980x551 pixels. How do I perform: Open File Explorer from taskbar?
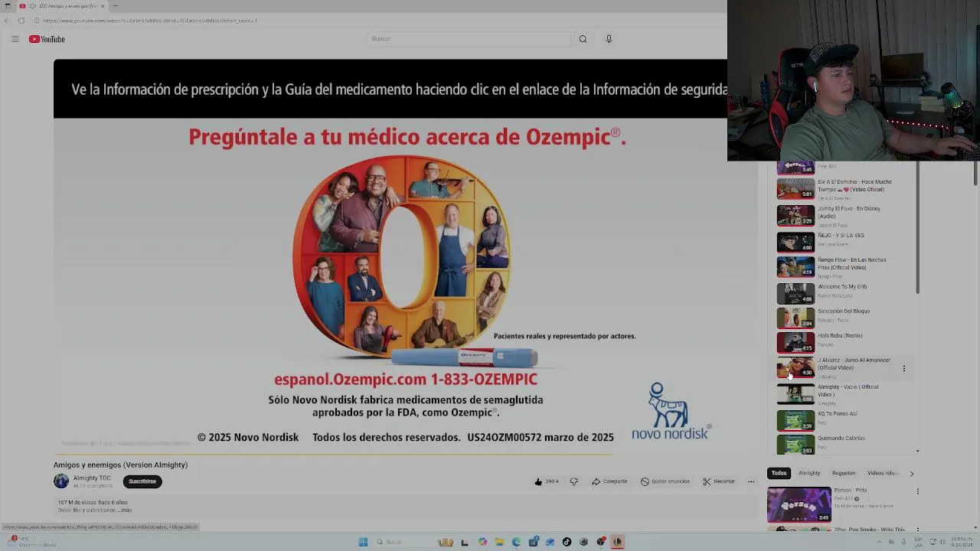[499, 542]
